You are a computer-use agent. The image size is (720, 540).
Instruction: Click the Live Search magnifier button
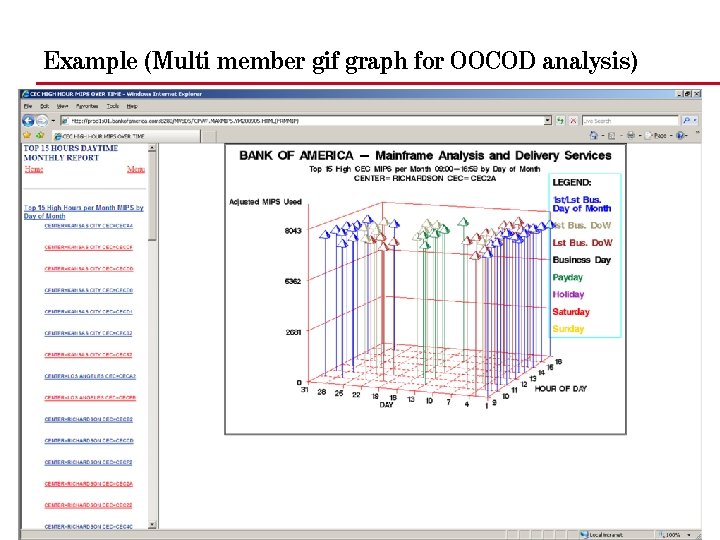[686, 120]
